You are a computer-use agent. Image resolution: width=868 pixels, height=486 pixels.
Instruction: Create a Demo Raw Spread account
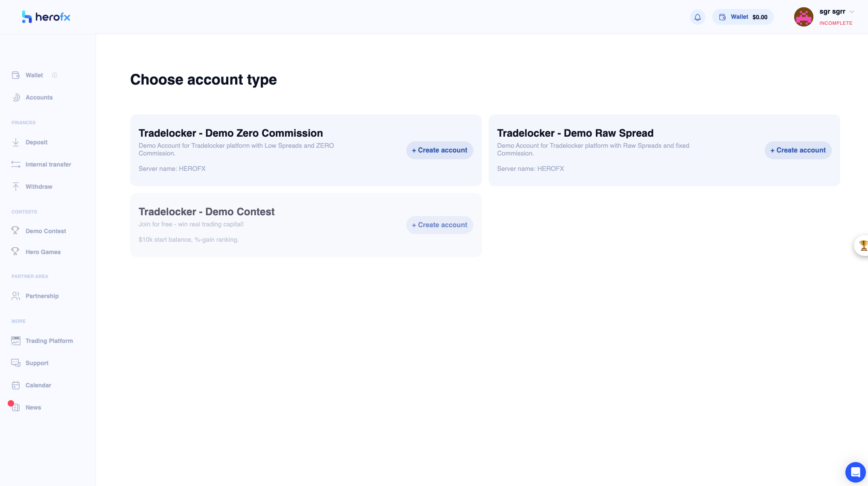coord(798,150)
